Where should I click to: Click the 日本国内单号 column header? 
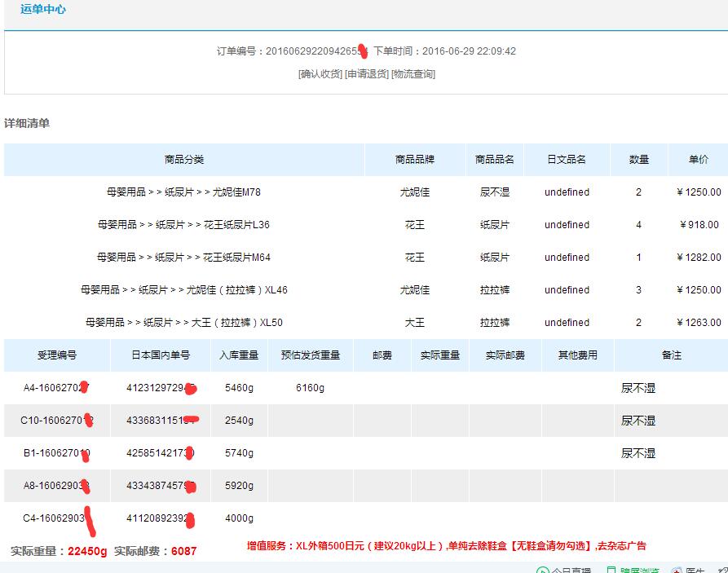click(161, 355)
